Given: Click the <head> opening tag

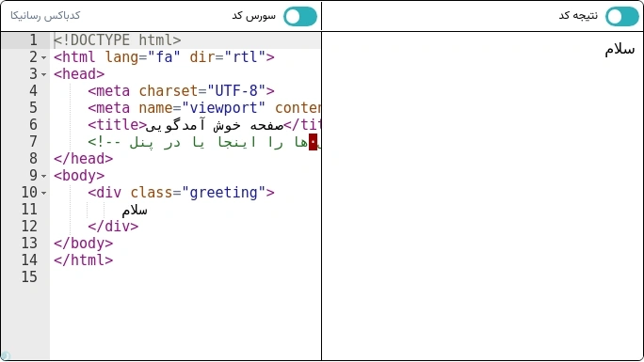Looking at the screenshot, I should point(79,74).
